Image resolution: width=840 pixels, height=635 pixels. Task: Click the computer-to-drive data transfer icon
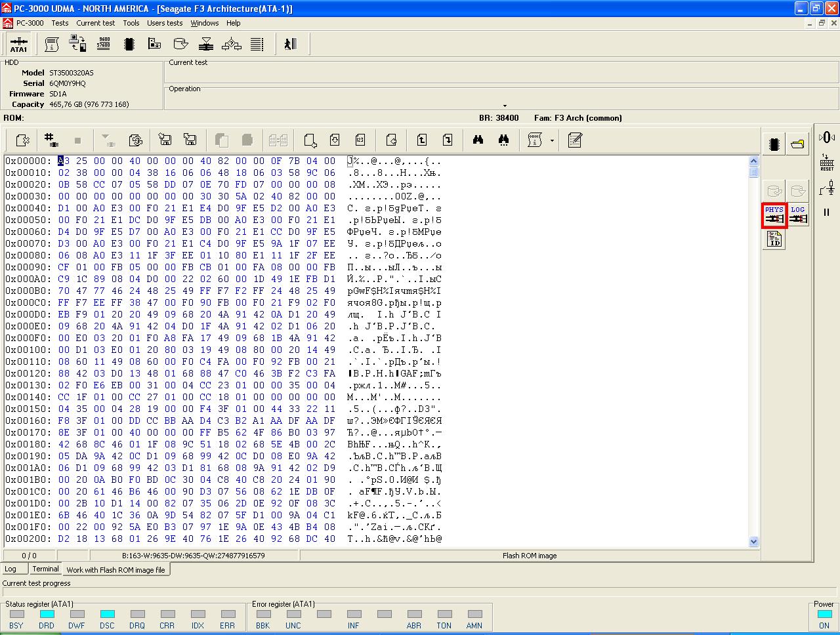click(77, 44)
